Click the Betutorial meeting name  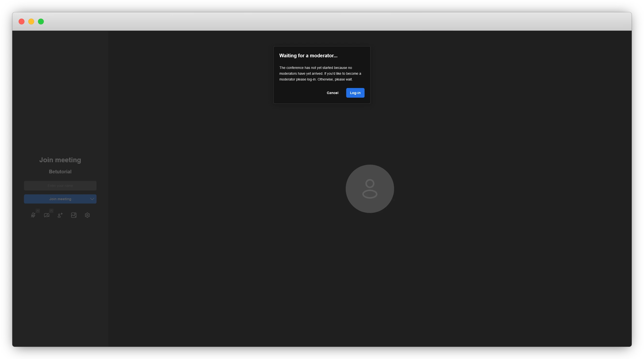click(x=60, y=172)
